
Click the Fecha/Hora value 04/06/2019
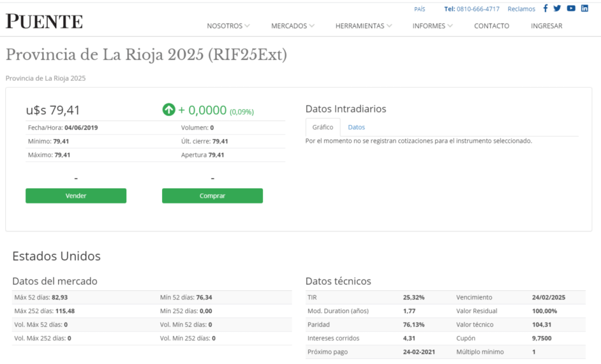pos(81,127)
